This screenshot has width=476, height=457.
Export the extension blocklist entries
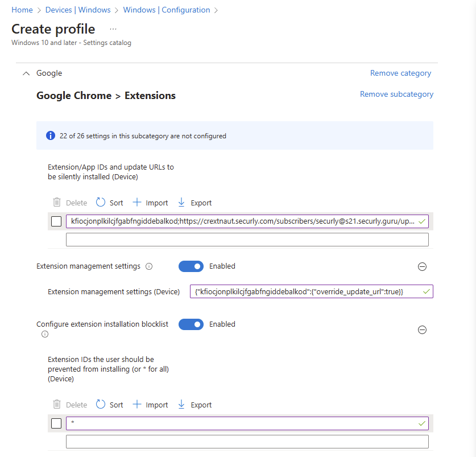point(194,405)
